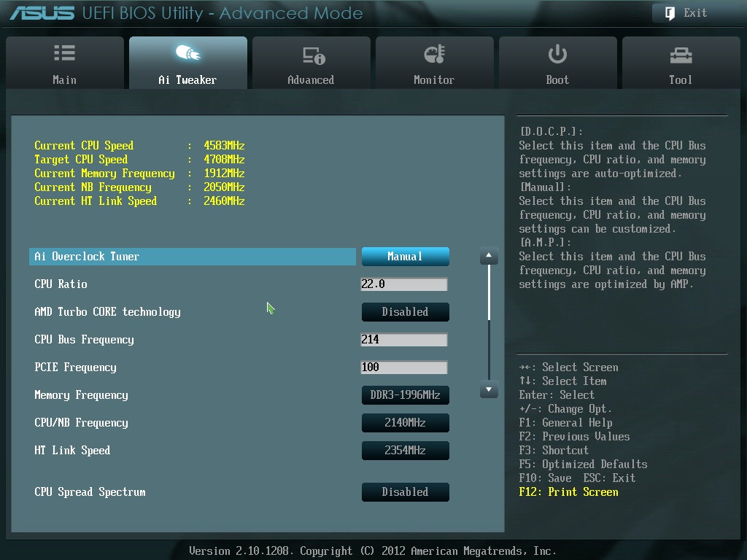The width and height of the screenshot is (747, 560).
Task: Click the F2: Previous Values hint
Action: [575, 437]
